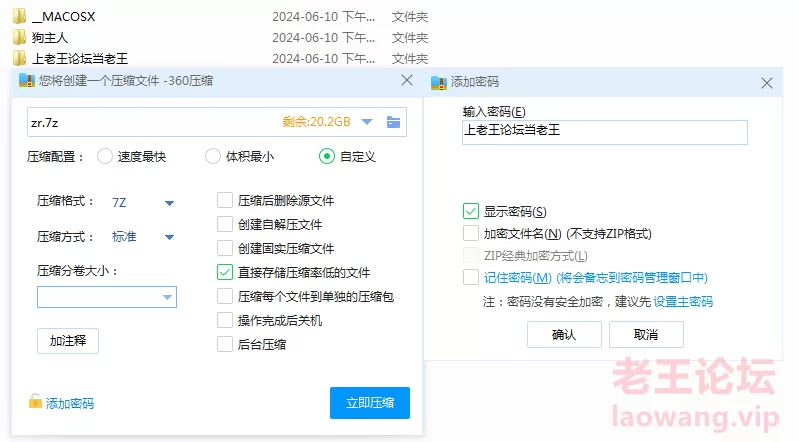
Task: Click the 确认 button in password dialog
Action: pyautogui.click(x=564, y=334)
